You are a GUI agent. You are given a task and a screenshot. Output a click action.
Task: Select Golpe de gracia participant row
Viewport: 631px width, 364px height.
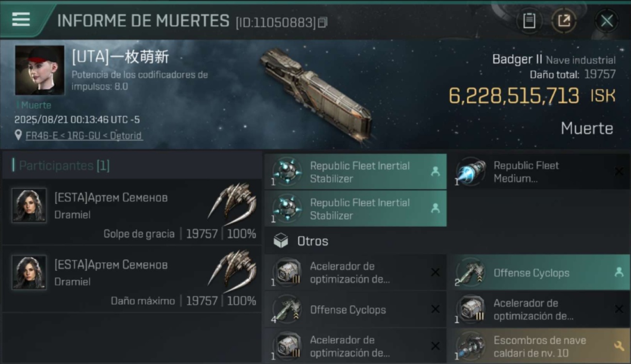[x=132, y=212]
